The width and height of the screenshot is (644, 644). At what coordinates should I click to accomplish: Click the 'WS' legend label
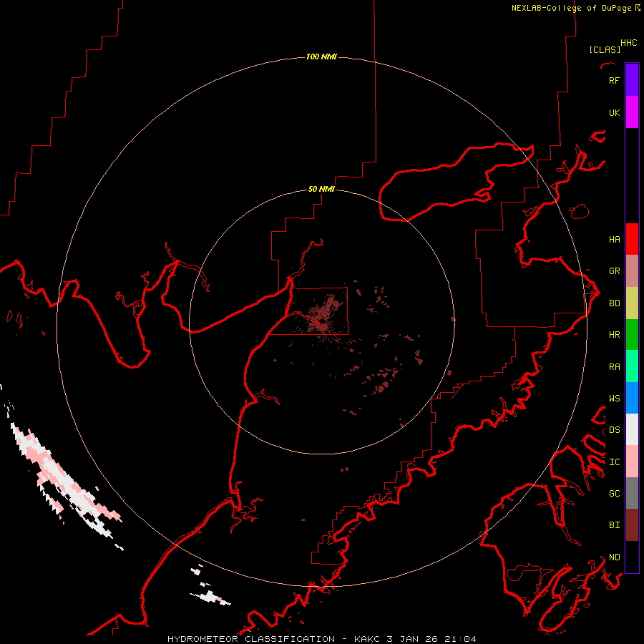click(x=614, y=399)
